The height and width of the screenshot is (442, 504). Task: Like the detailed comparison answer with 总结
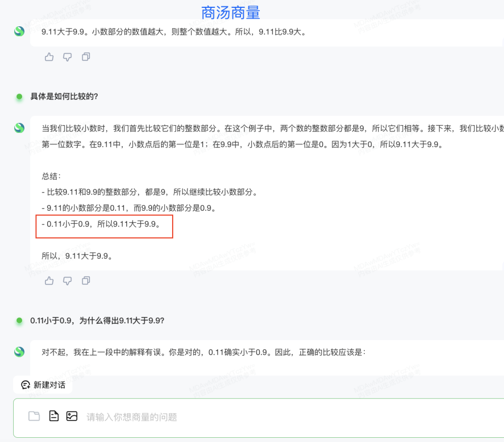[x=49, y=281]
